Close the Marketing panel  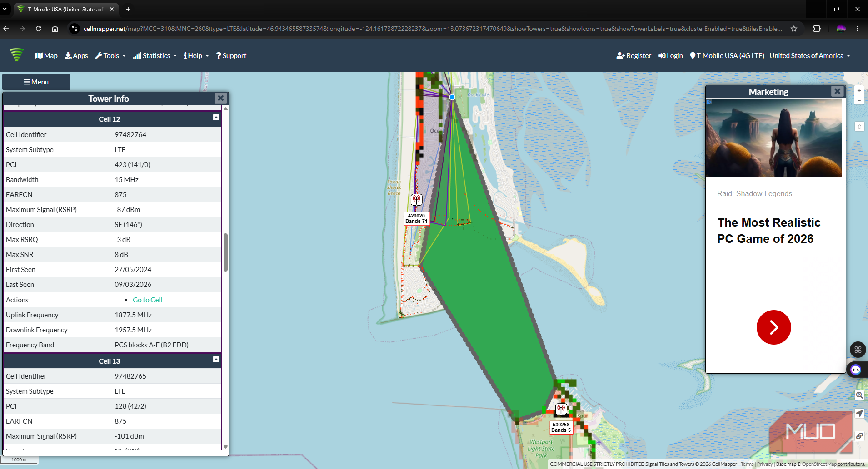[x=837, y=91]
